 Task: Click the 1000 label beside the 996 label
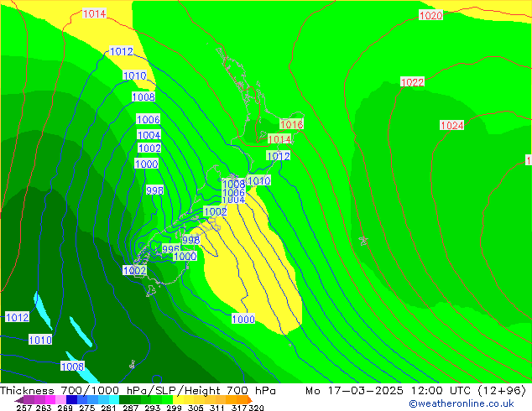[185, 256]
